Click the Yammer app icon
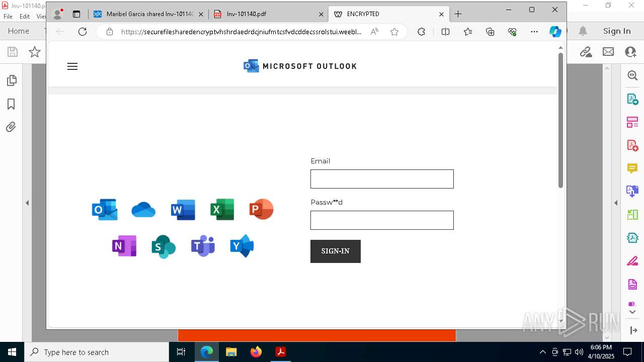 (x=242, y=246)
